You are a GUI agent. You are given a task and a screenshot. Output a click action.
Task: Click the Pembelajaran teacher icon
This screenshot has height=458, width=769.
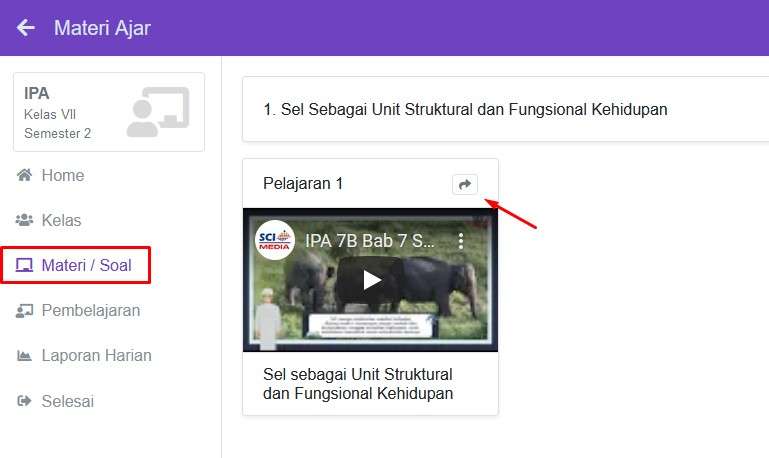[x=25, y=311]
